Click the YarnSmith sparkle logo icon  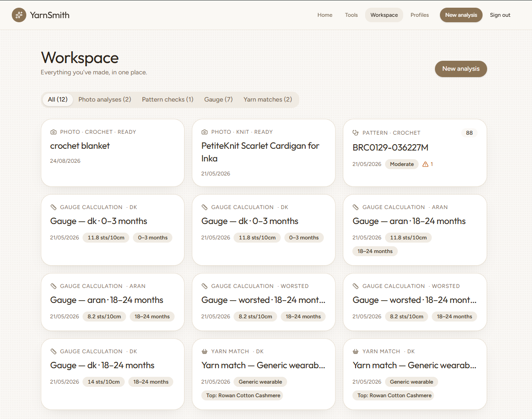19,15
